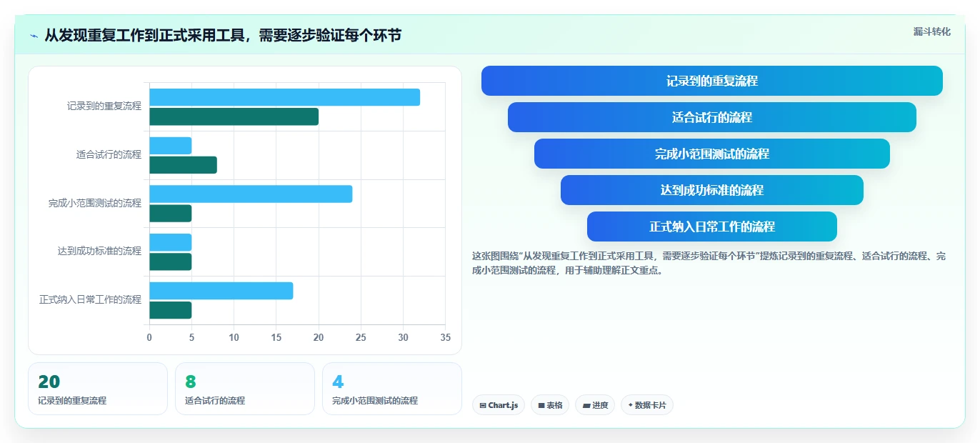
Task: Click the 完成小范围测试的流程 funnel stage
Action: pyautogui.click(x=712, y=154)
